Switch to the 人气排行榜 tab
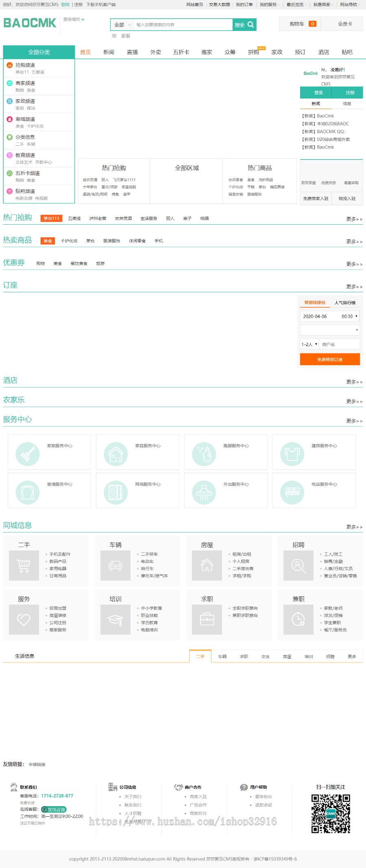The width and height of the screenshot is (366, 868). 345,302
